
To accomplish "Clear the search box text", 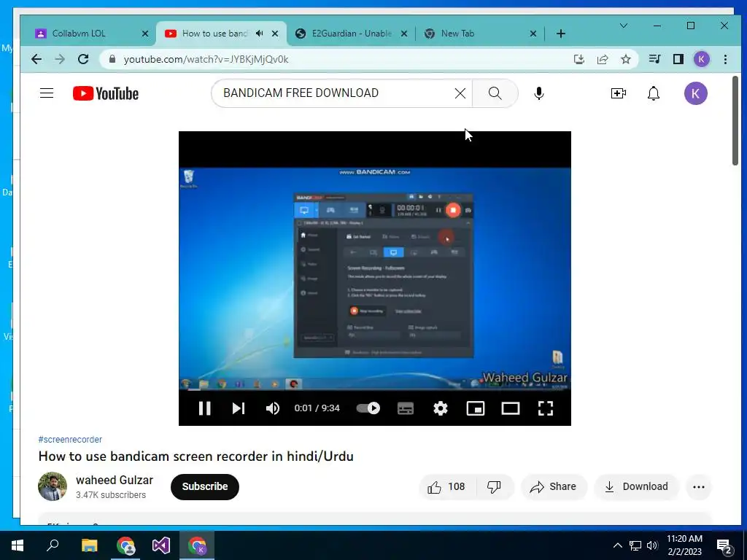I will [460, 93].
